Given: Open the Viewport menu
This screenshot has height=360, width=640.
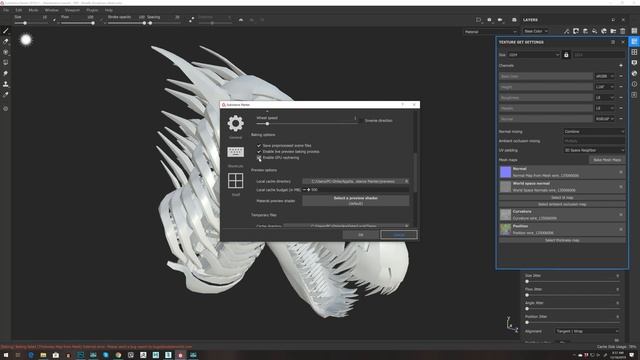Looking at the screenshot, I should click(72, 10).
